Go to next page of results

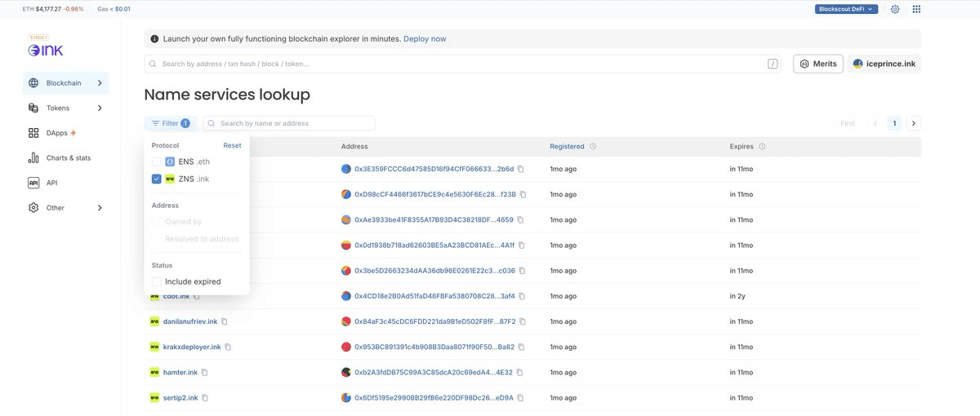click(x=914, y=123)
